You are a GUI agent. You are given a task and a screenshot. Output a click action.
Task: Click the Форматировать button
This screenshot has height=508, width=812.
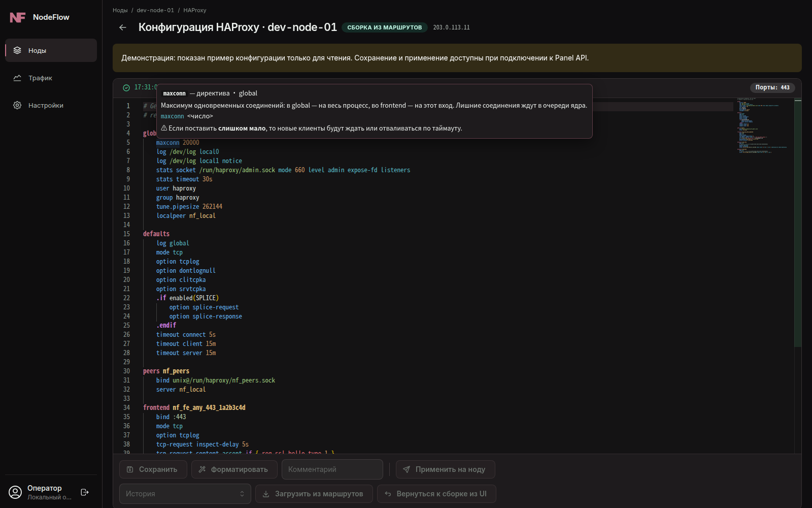[x=234, y=469]
